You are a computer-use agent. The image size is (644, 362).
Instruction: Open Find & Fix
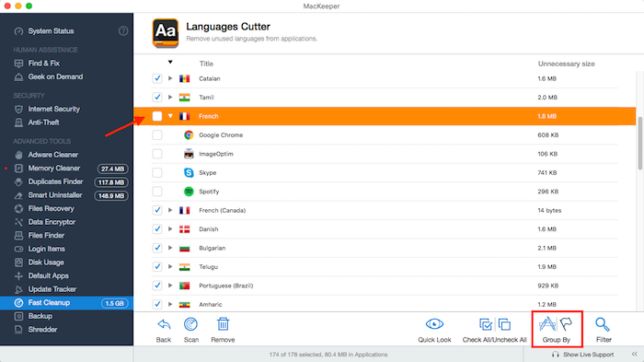(43, 64)
